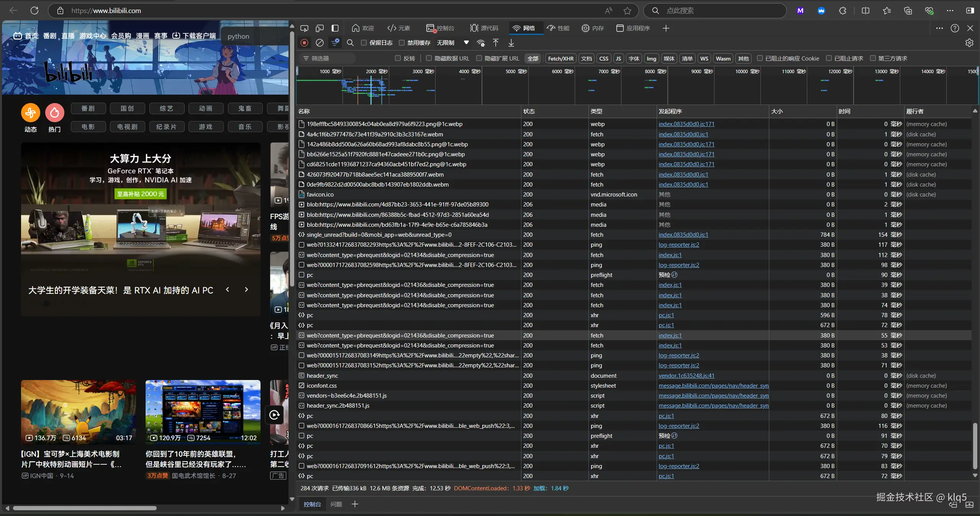Switch to the 源代码 tab

click(x=484, y=28)
